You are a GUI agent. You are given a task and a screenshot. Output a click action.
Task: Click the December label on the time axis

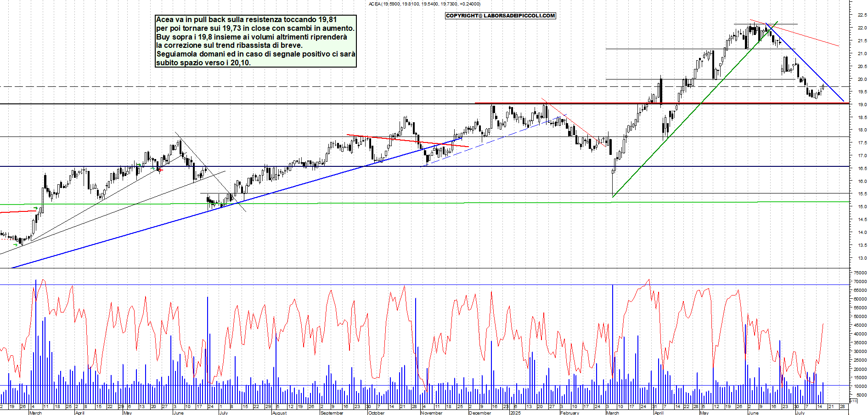[x=480, y=413]
